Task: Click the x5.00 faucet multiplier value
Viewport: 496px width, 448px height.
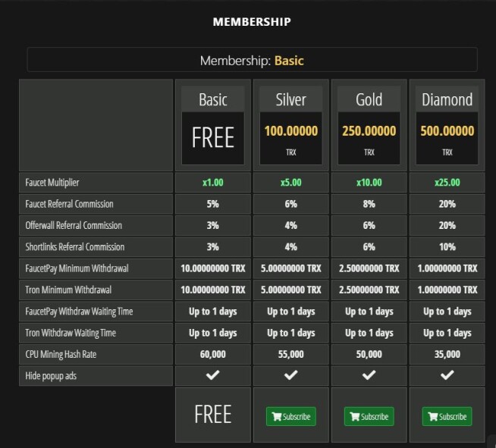Action: pyautogui.click(x=291, y=183)
